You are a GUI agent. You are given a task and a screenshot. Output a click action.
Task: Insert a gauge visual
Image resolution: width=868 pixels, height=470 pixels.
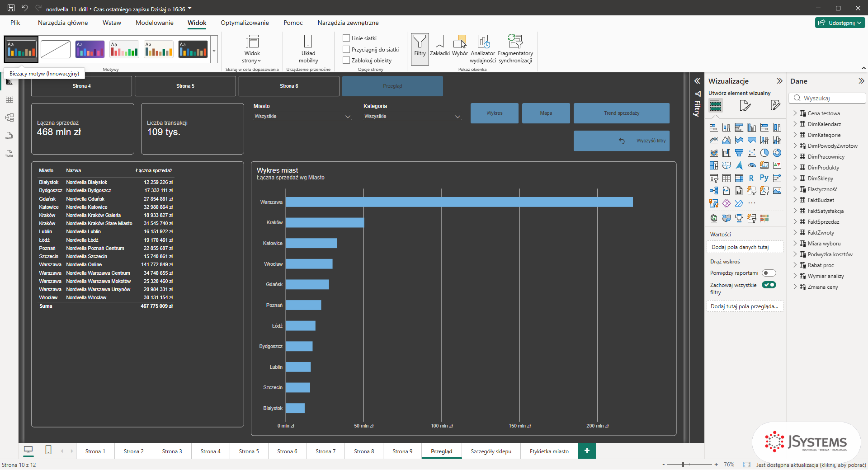pyautogui.click(x=751, y=165)
